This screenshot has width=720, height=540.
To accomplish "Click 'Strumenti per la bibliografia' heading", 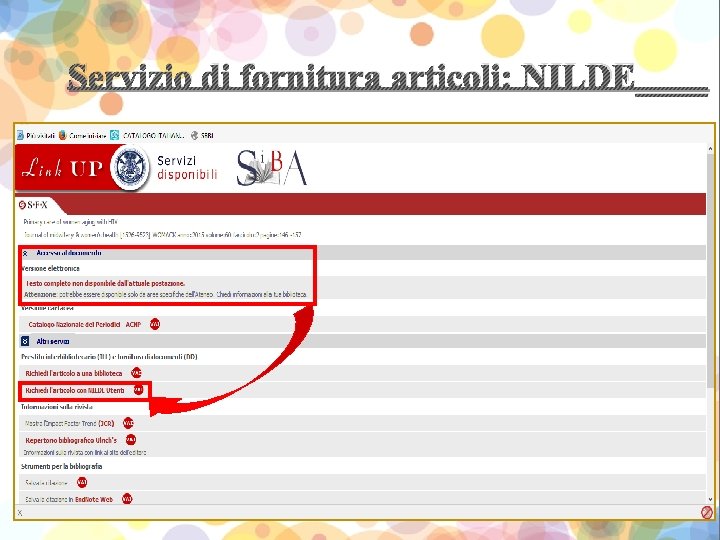I will [62, 466].
